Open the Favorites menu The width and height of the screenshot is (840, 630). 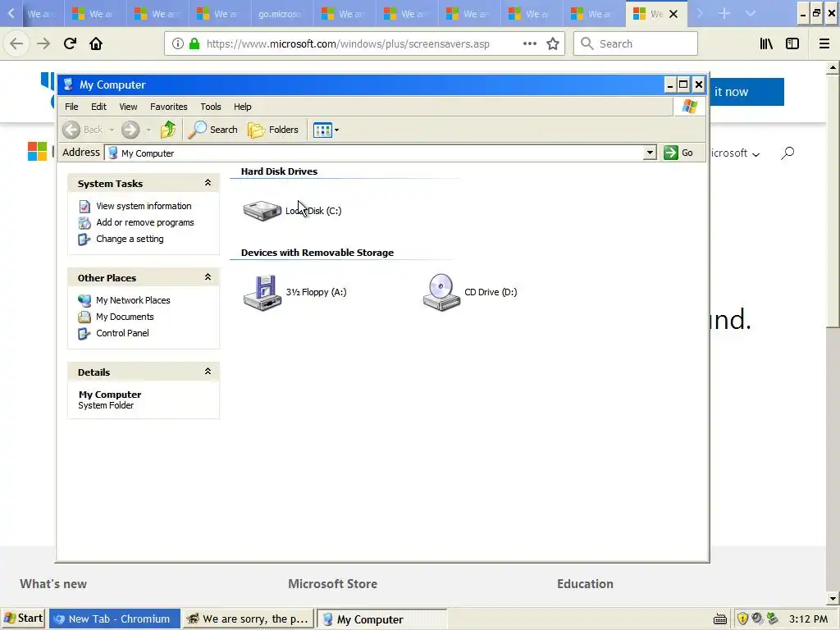point(169,107)
